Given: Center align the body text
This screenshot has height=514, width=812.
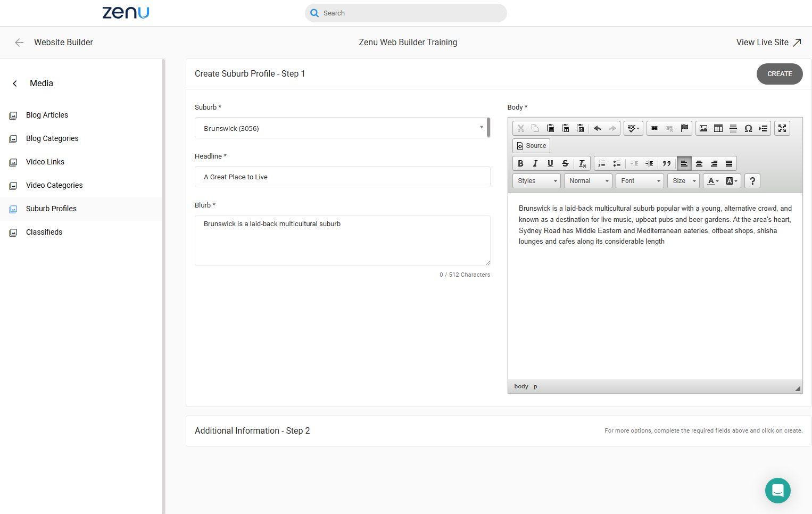Looking at the screenshot, I should 699,163.
